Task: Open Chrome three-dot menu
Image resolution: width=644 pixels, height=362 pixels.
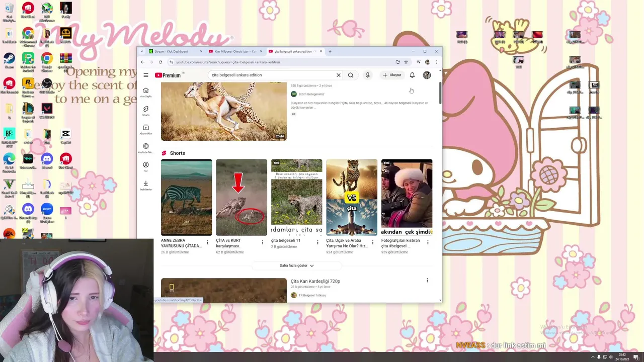Action: pyautogui.click(x=436, y=62)
